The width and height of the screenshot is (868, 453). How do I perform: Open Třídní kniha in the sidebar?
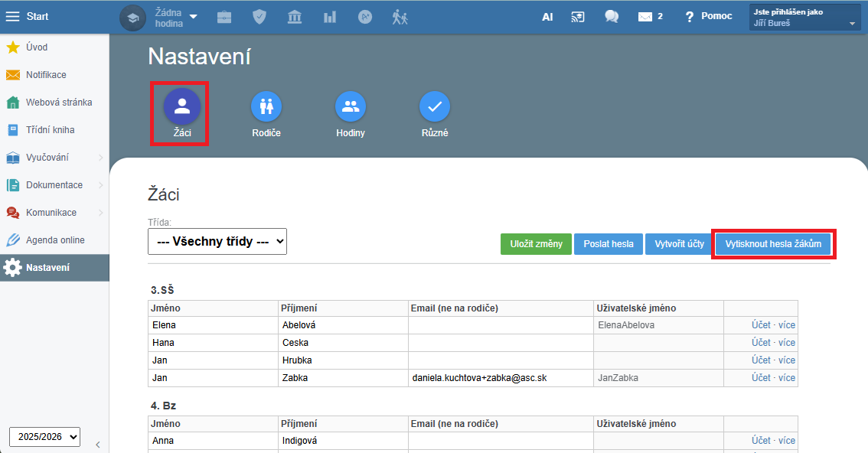(50, 130)
